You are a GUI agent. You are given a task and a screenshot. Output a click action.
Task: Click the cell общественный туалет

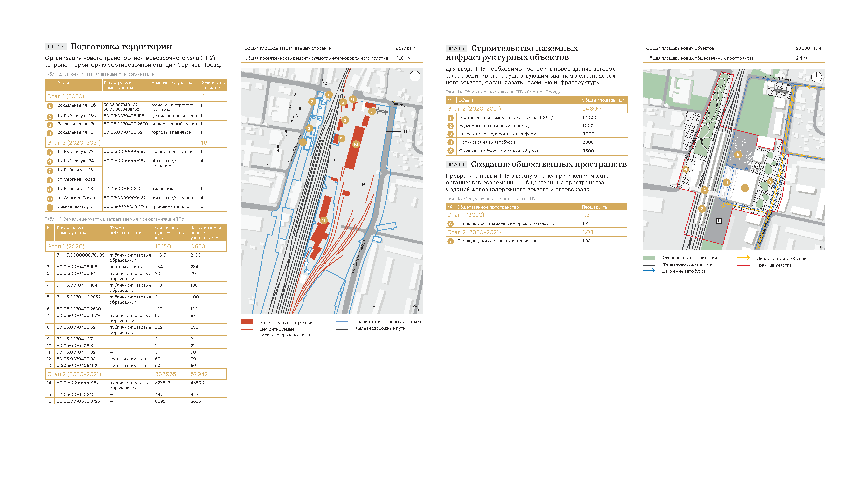[174, 124]
